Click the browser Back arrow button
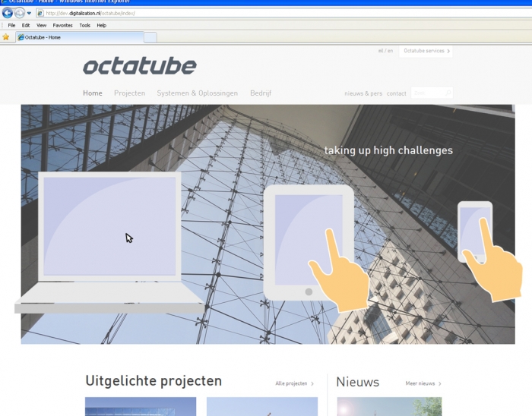Viewport: 532px width, 416px height. pyautogui.click(x=8, y=13)
